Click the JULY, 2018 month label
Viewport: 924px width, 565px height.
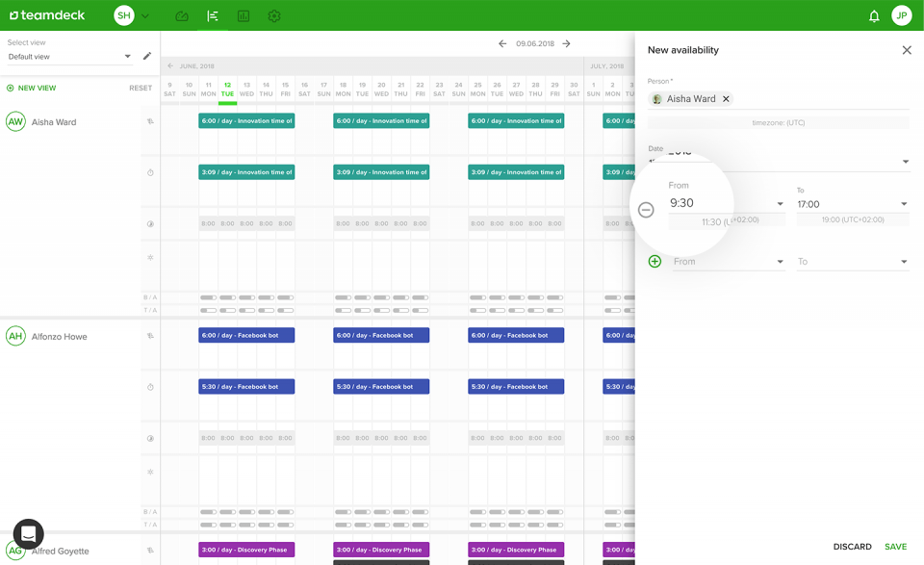coord(607,66)
